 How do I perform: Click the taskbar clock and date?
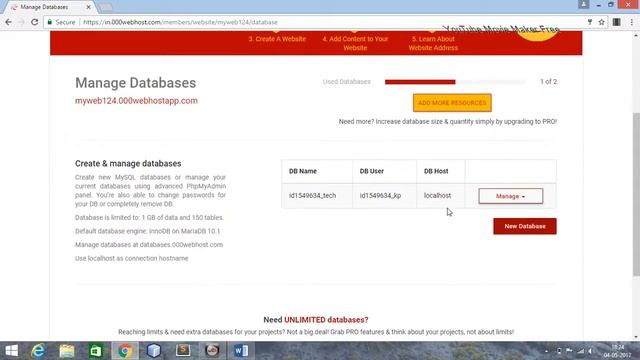[x=618, y=351]
